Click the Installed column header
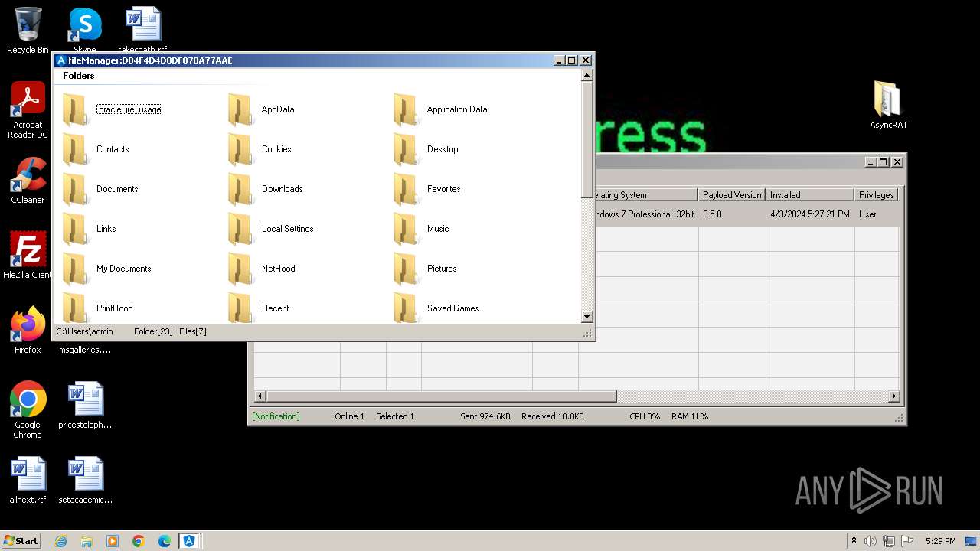The width and height of the screenshot is (980, 551). [810, 195]
